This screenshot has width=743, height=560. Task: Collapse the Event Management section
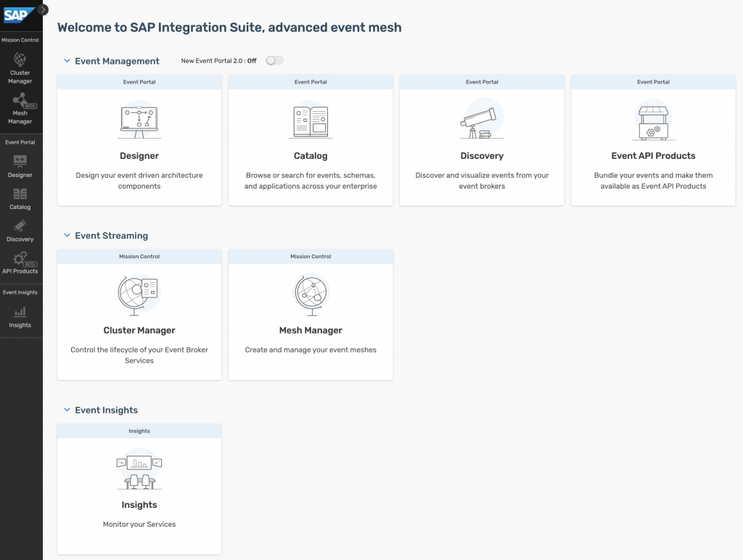click(67, 61)
